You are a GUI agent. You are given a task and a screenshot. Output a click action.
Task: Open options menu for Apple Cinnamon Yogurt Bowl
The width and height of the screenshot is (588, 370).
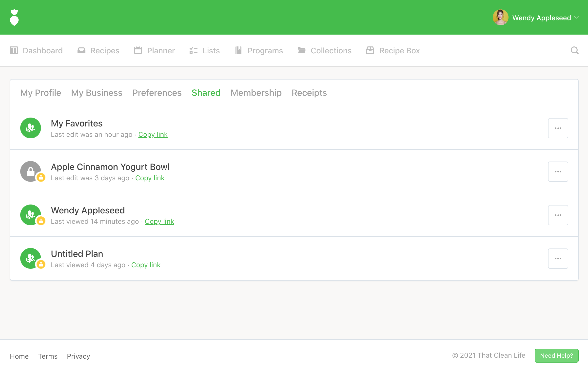click(x=558, y=171)
